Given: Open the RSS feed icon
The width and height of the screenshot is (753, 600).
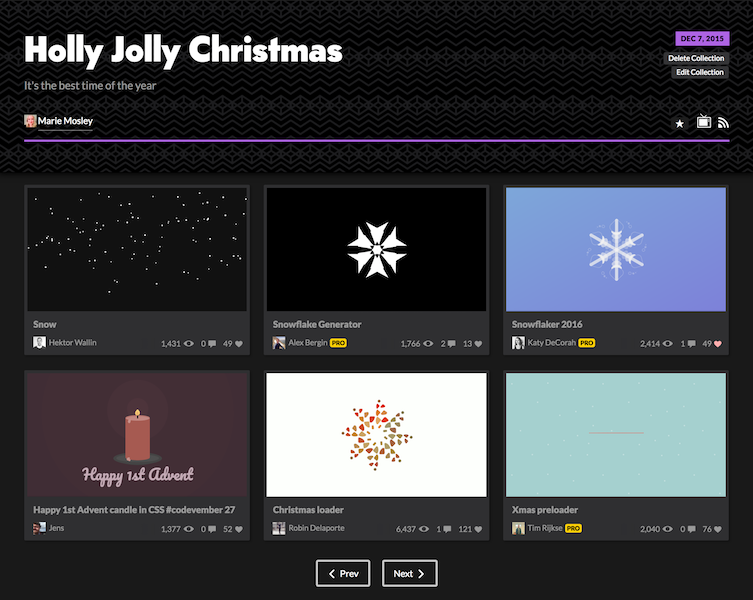Looking at the screenshot, I should click(x=723, y=123).
